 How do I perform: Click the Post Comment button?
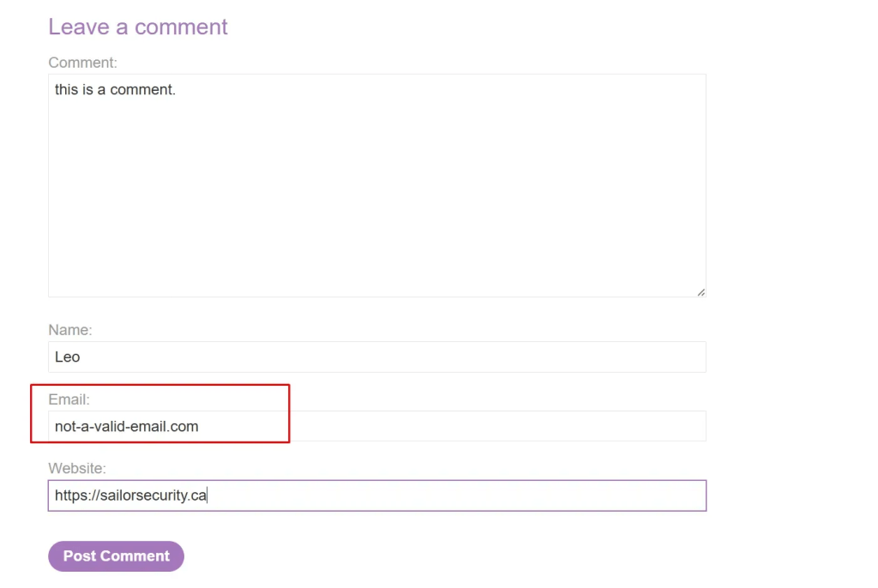pyautogui.click(x=116, y=556)
